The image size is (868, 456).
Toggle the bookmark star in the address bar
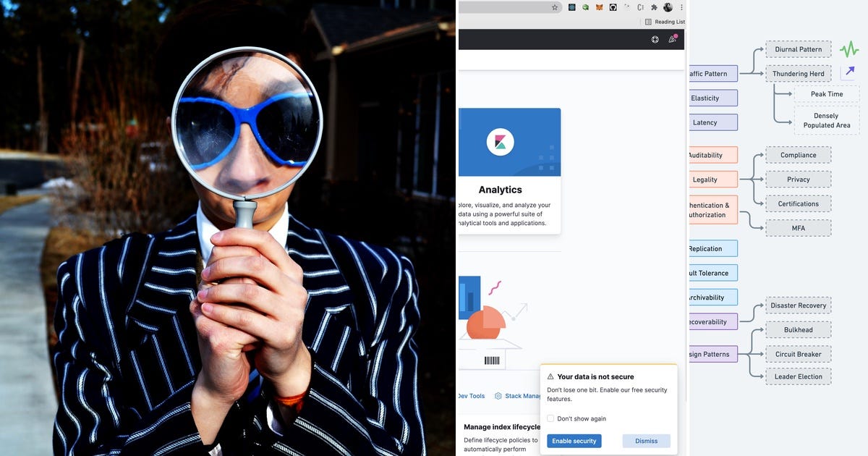(x=554, y=7)
